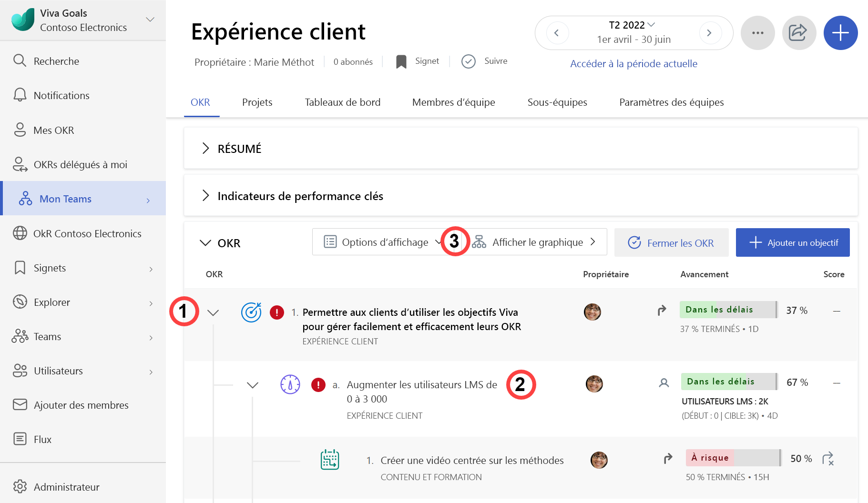Switch to Sous-équipes tab
This screenshot has width=868, height=503.
point(557,102)
